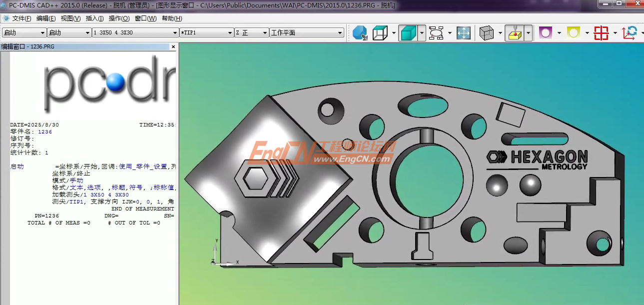Close the 编辑窗口 1236.PRG panel

click(173, 46)
